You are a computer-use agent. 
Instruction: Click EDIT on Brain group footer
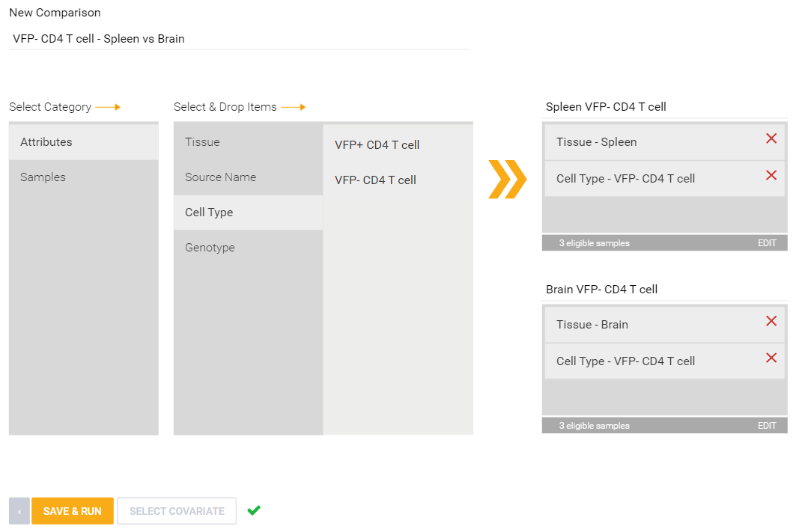pos(767,426)
